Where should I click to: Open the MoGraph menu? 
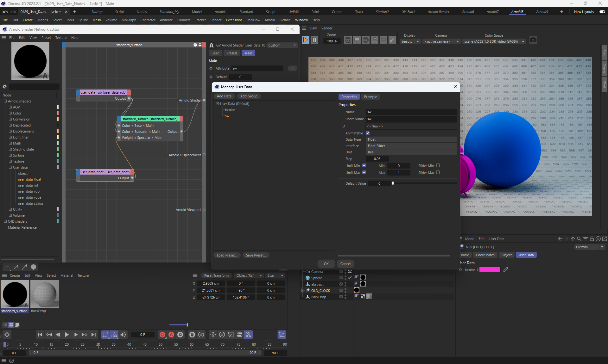129,20
